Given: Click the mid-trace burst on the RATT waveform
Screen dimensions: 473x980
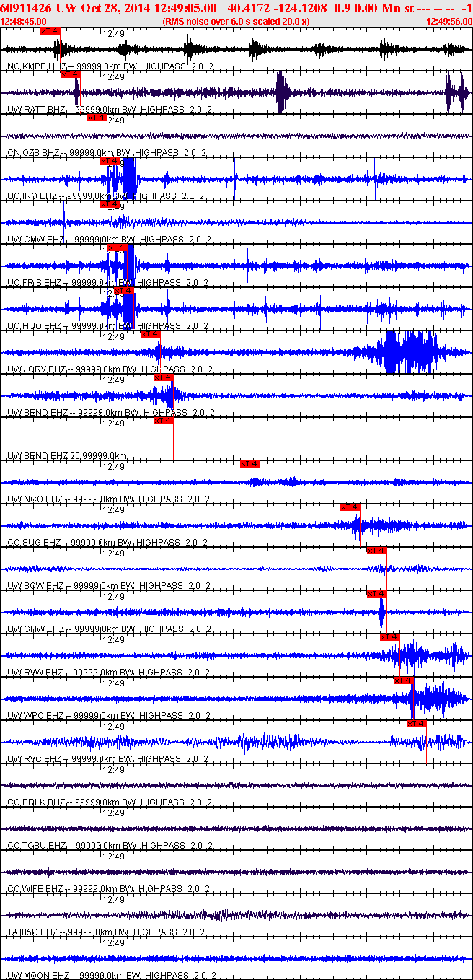Looking at the screenshot, I should pyautogui.click(x=282, y=92).
